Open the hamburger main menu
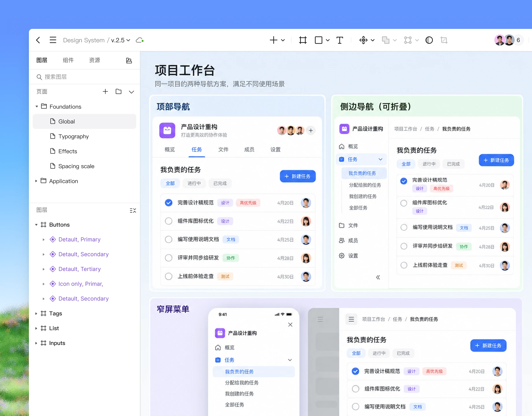532x416 pixels. pos(53,40)
